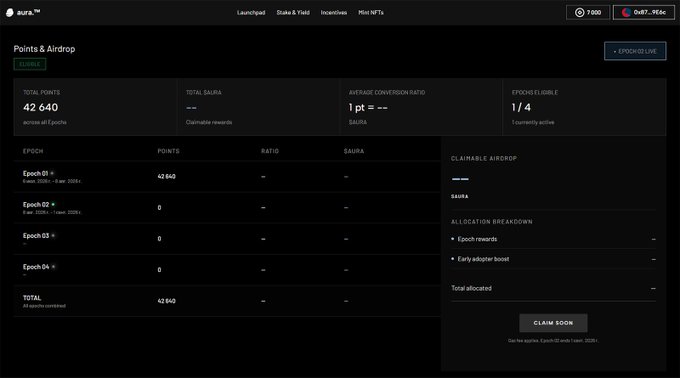Click the Epoch 03 status dot

coord(53,235)
